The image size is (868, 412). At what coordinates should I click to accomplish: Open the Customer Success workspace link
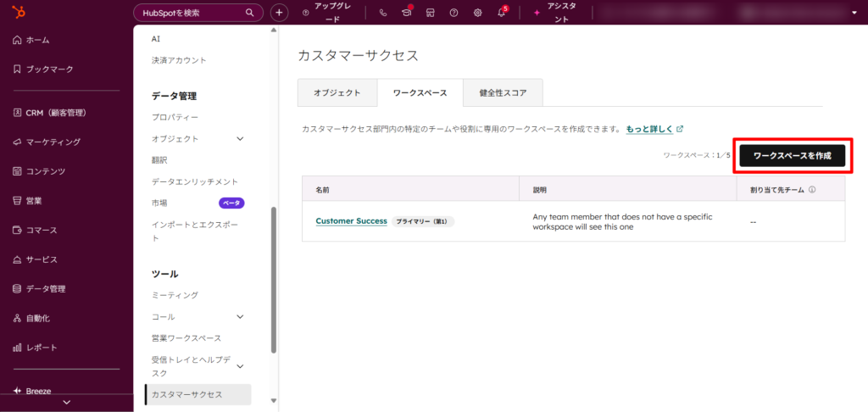pos(351,221)
